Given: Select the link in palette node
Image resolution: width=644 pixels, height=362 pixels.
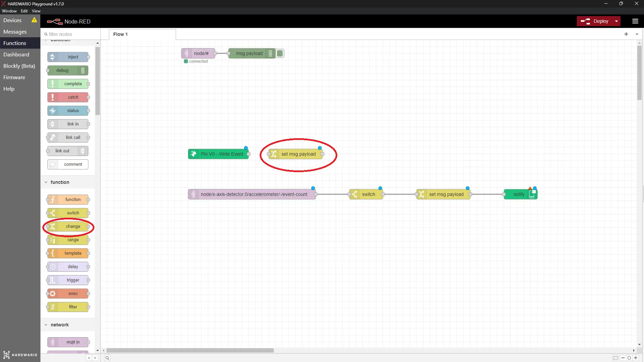Looking at the screenshot, I should point(68,124).
